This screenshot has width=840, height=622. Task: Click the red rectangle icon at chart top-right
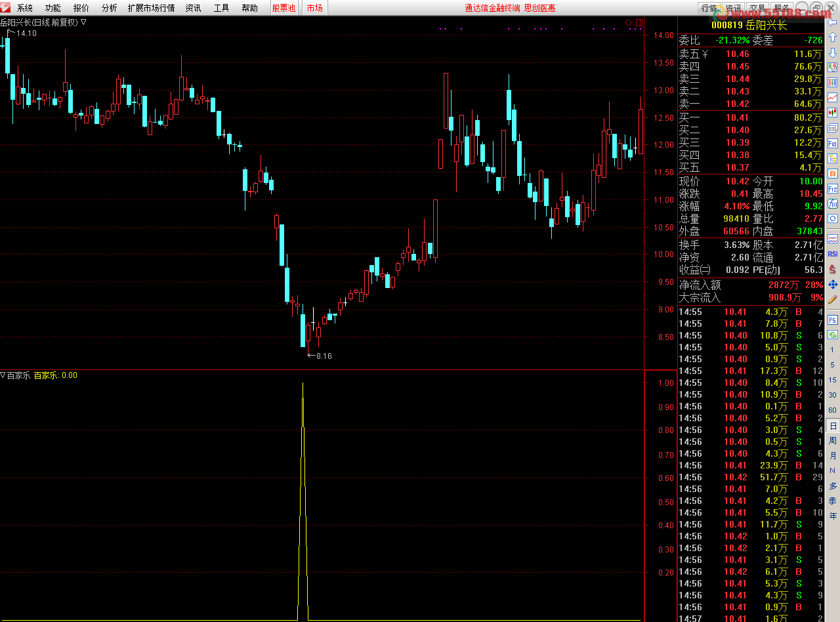coord(639,23)
